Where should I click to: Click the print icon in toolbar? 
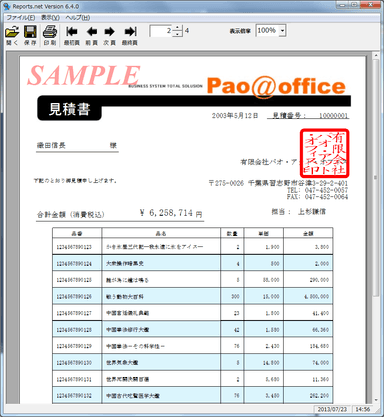[50, 32]
